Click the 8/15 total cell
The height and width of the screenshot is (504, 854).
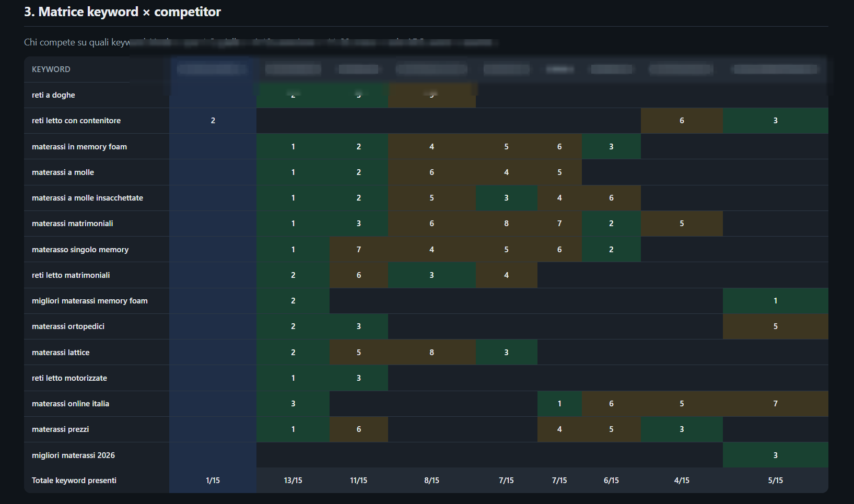(432, 480)
